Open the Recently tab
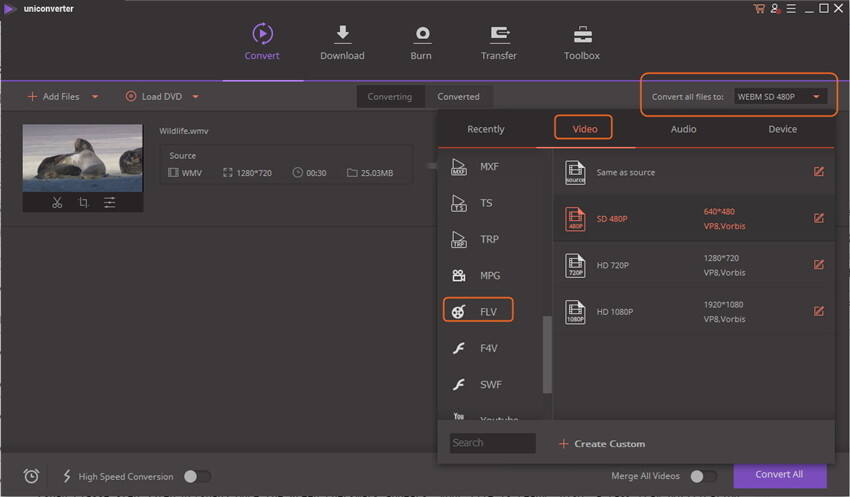This screenshot has width=850, height=497. [486, 129]
